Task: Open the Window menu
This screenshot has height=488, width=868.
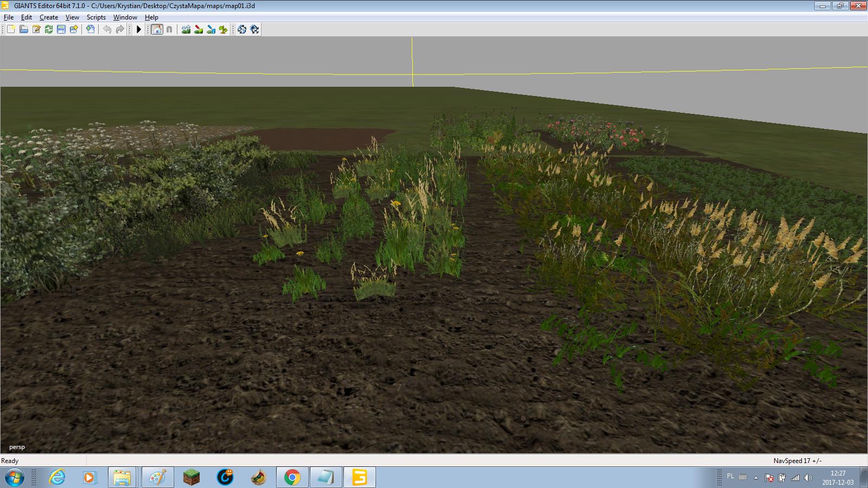Action: [125, 17]
